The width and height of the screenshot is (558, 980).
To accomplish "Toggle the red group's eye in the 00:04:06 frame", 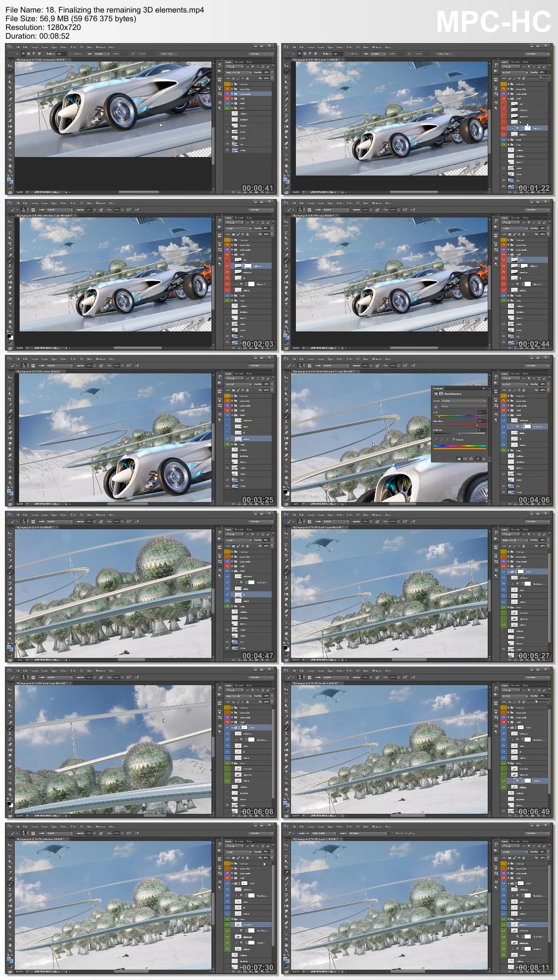I will click(504, 410).
